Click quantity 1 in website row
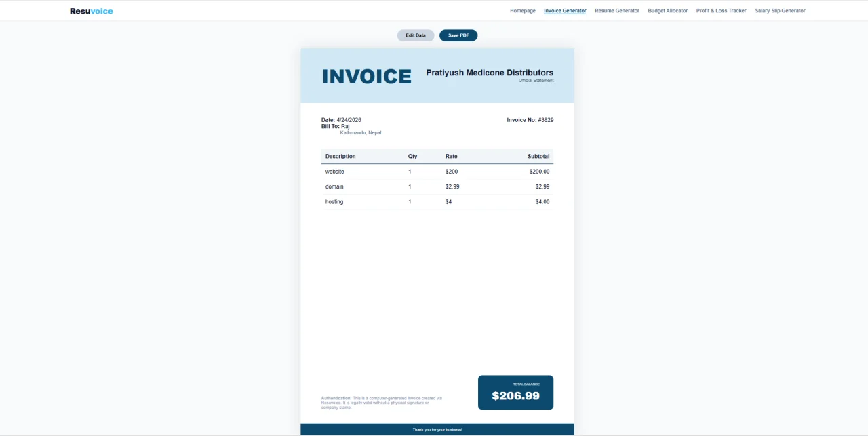This screenshot has width=868, height=436. (x=410, y=172)
